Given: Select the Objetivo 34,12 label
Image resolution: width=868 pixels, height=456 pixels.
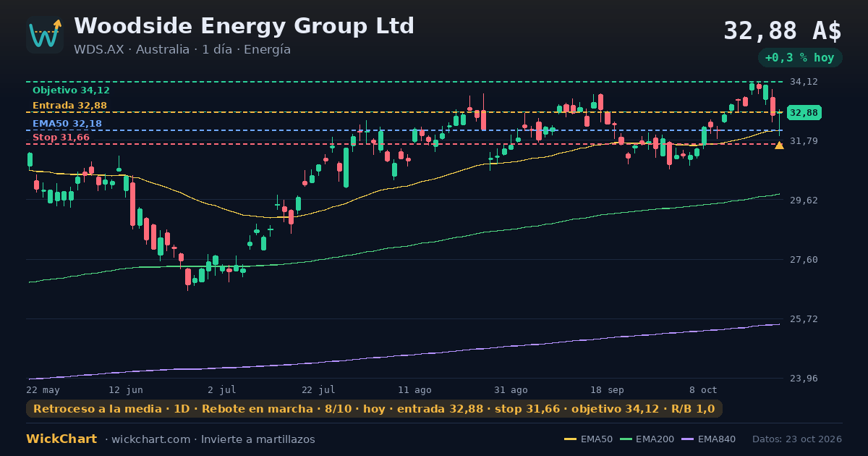Looking at the screenshot, I should coord(71,90).
